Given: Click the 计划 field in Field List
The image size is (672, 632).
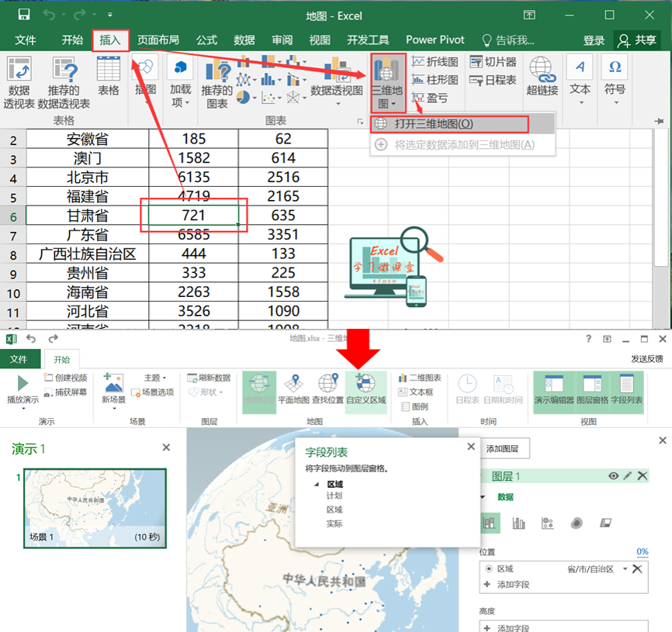Looking at the screenshot, I should pyautogui.click(x=334, y=496).
